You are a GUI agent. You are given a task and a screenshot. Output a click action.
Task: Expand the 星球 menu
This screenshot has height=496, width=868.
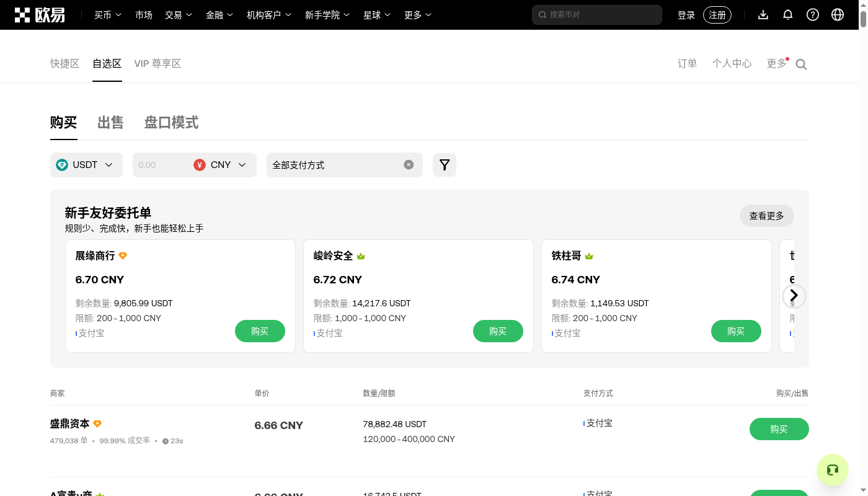click(x=377, y=15)
